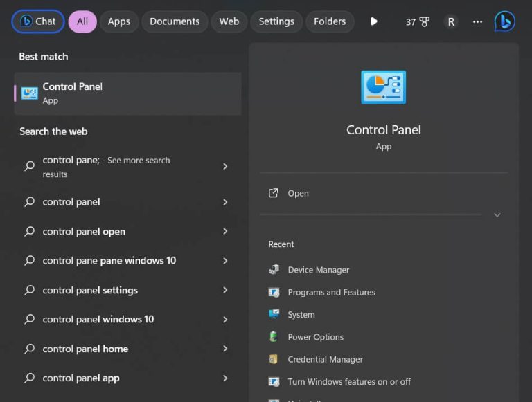Expand the 'control panel settings' suggestion arrow
532x402 pixels.
[x=225, y=290]
